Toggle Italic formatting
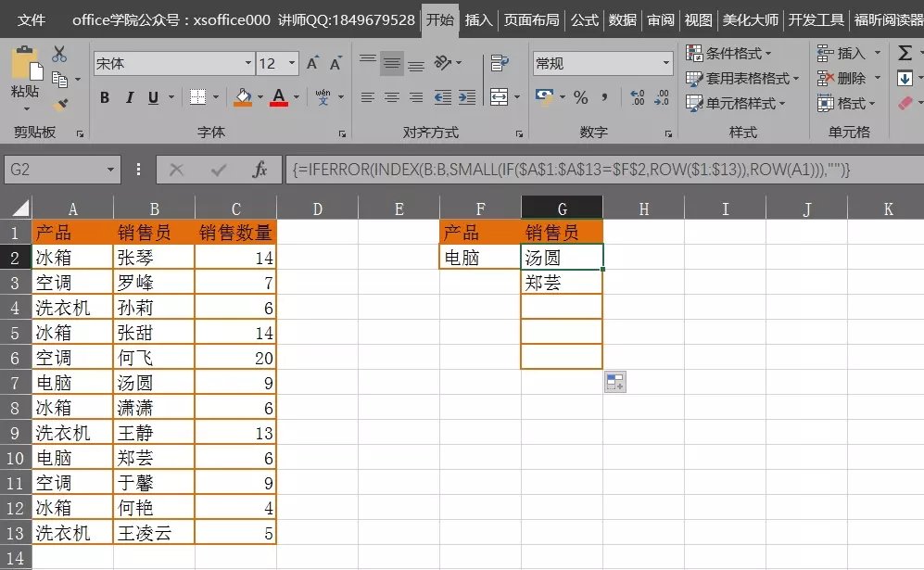Viewport: 924px width, 570px height. click(x=130, y=97)
